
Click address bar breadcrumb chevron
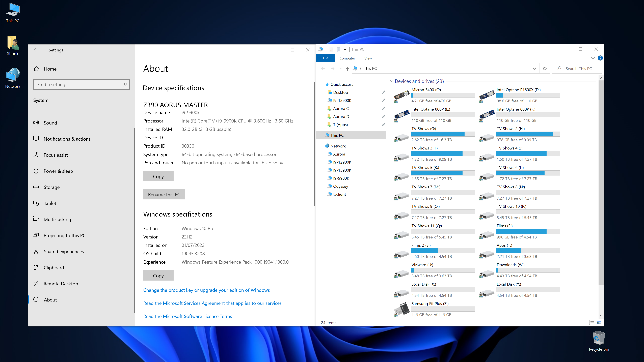(x=360, y=68)
